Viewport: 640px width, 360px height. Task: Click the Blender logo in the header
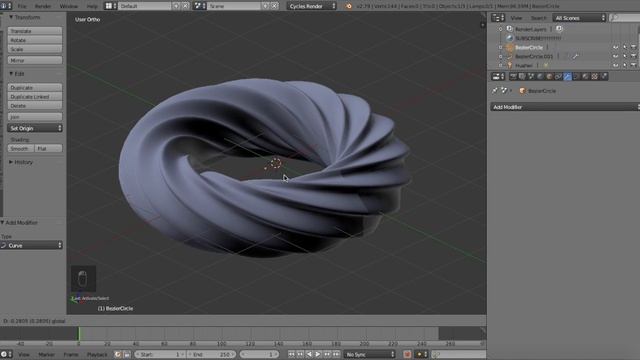pyautogui.click(x=348, y=6)
